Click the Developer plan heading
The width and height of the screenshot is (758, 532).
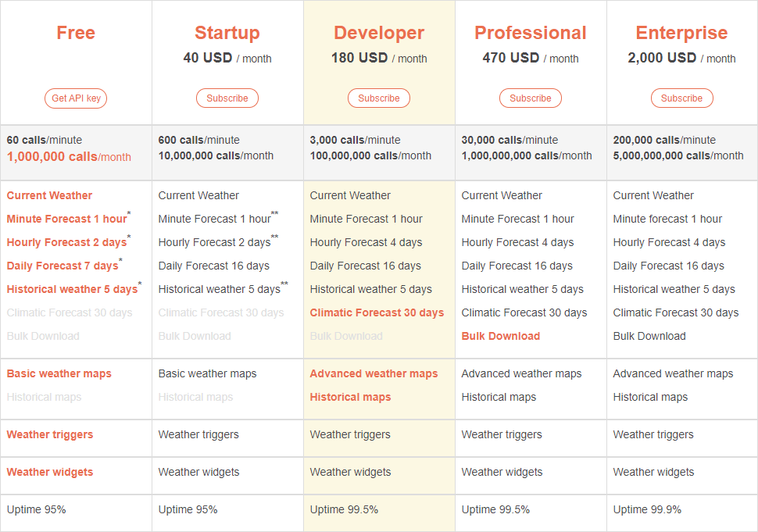tap(379, 33)
